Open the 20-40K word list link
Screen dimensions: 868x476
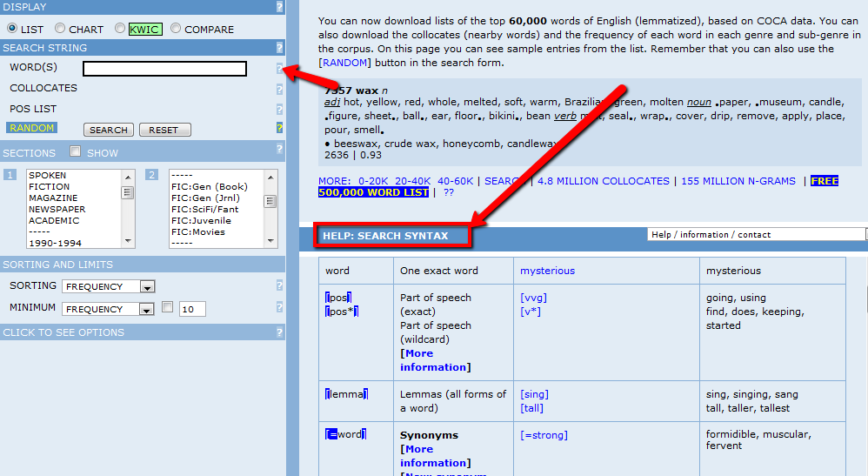click(413, 181)
